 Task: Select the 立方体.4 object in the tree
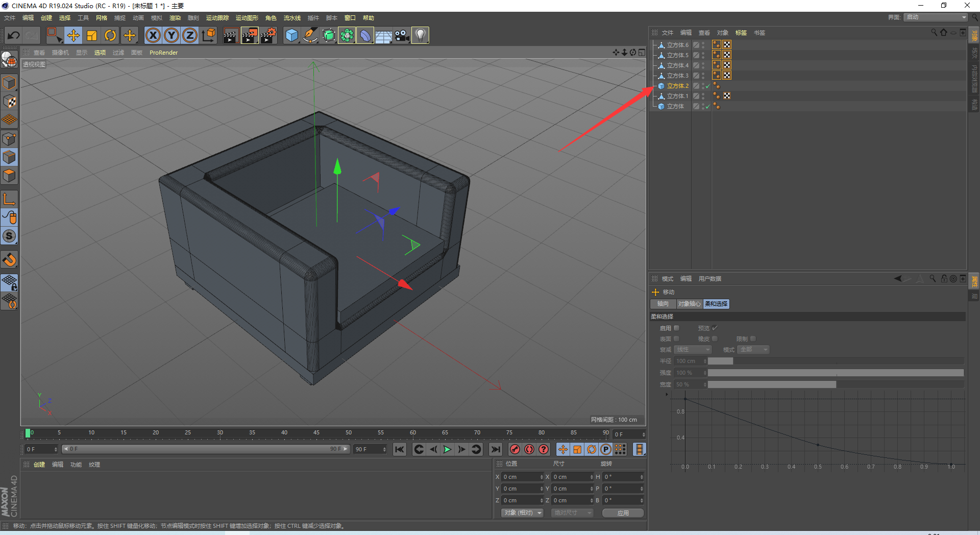pyautogui.click(x=677, y=65)
